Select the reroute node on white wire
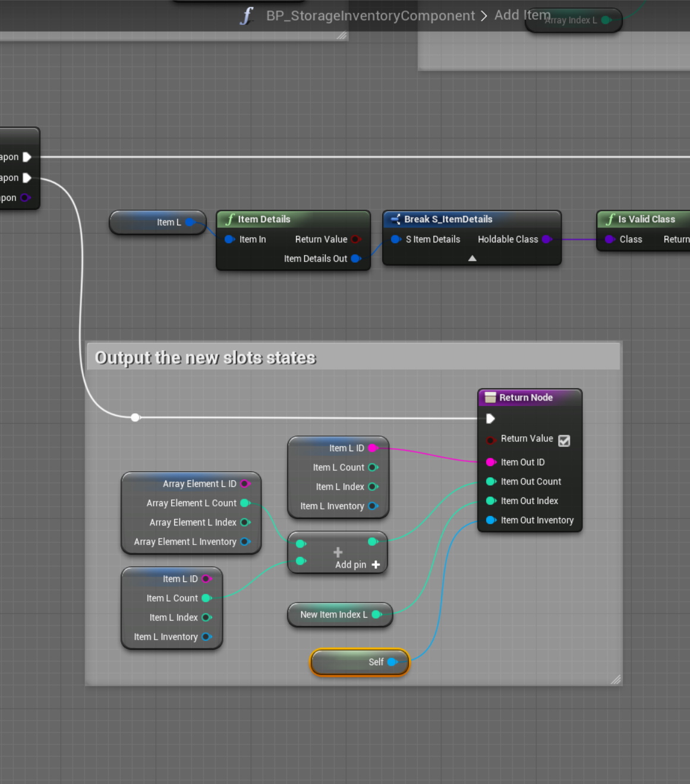 136,417
